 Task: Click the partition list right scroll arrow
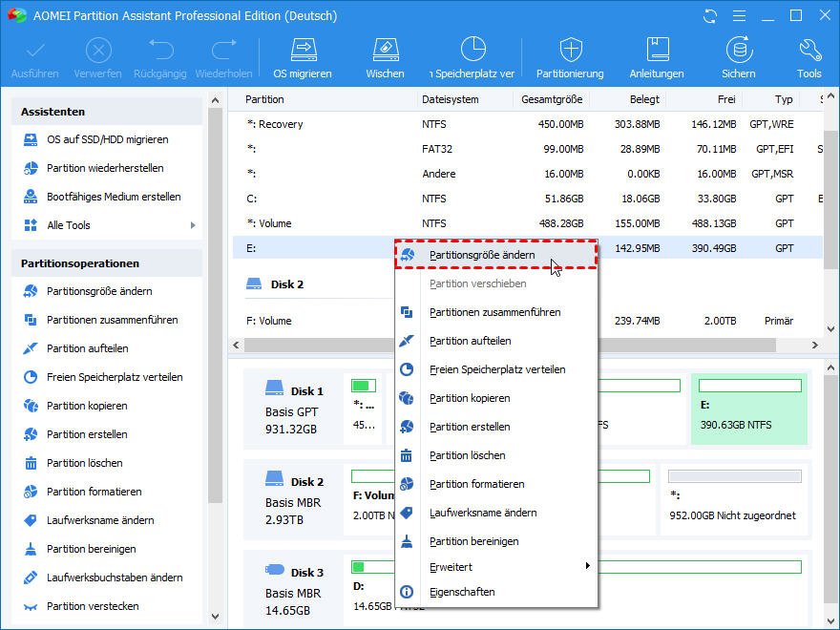click(815, 345)
